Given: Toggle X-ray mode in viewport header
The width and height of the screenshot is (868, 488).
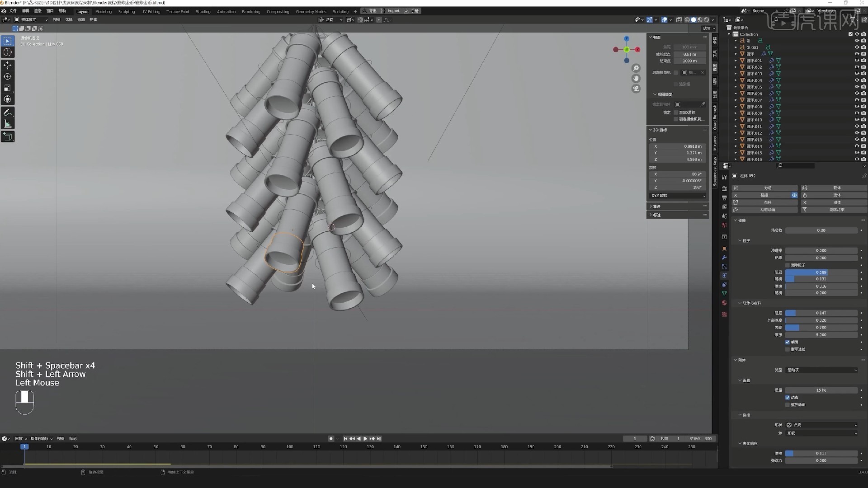Looking at the screenshot, I should coord(679,20).
